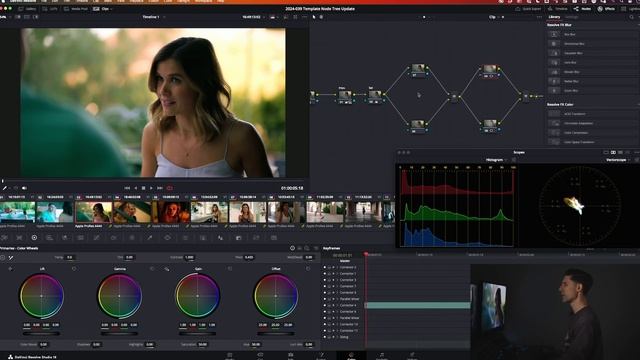Collapse the Resolve FX Blur category
640x360 pixels.
(559, 25)
